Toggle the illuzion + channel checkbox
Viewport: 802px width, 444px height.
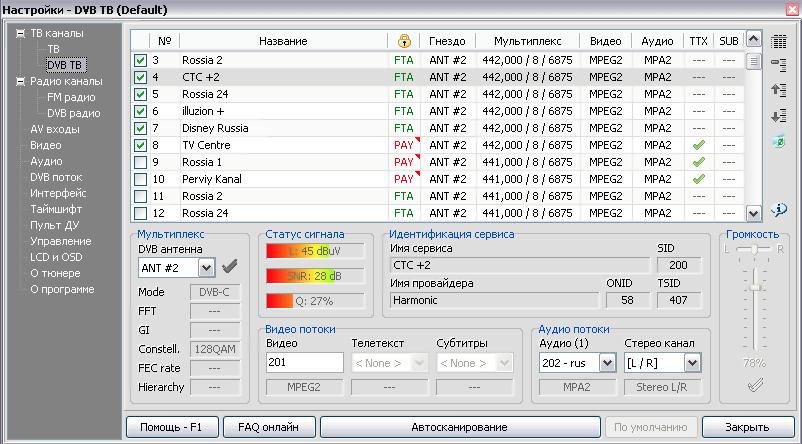(x=140, y=111)
